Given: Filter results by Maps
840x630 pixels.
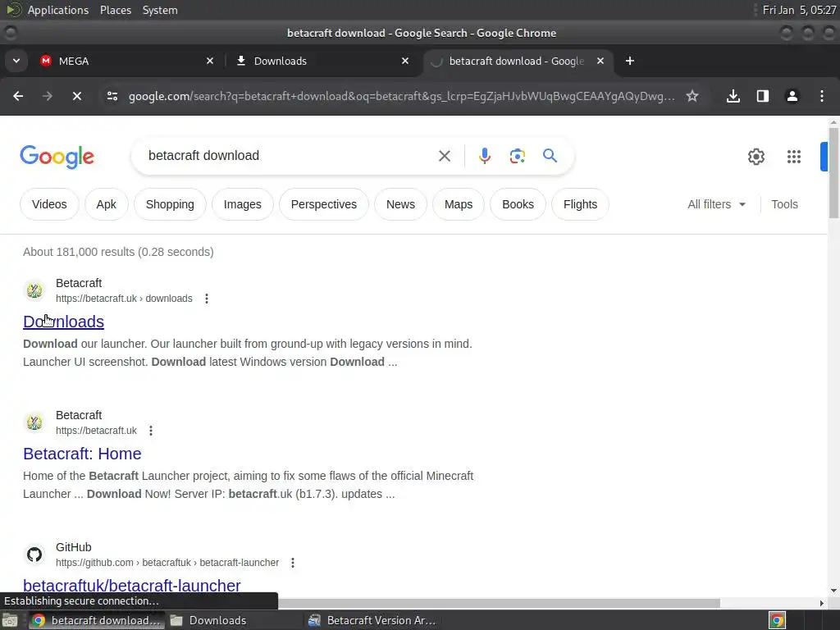Looking at the screenshot, I should point(459,204).
